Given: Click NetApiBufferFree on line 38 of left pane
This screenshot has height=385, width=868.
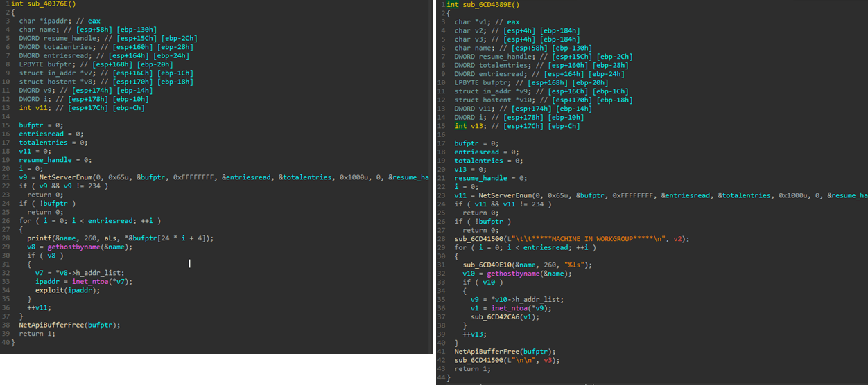Looking at the screenshot, I should point(52,325).
